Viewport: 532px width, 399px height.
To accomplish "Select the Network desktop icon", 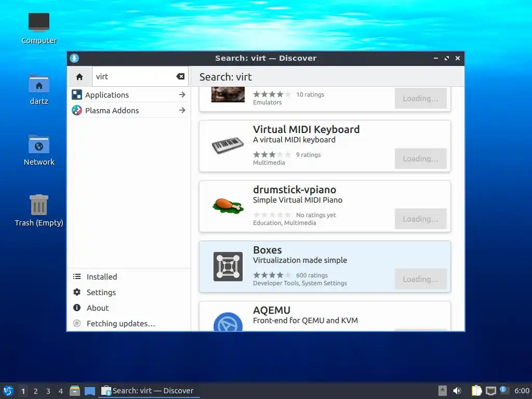I will tap(39, 150).
